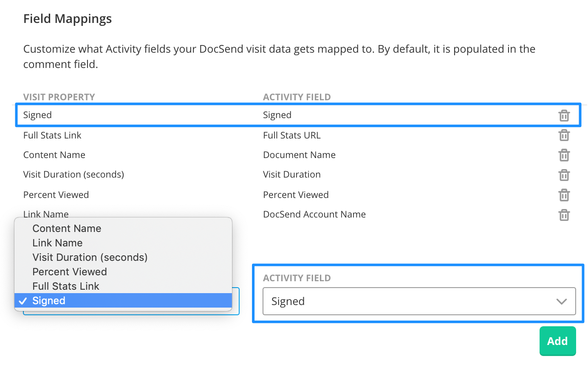Click the Full Stats Link visit property
Viewport: 588px width, 373px height.
52,135
